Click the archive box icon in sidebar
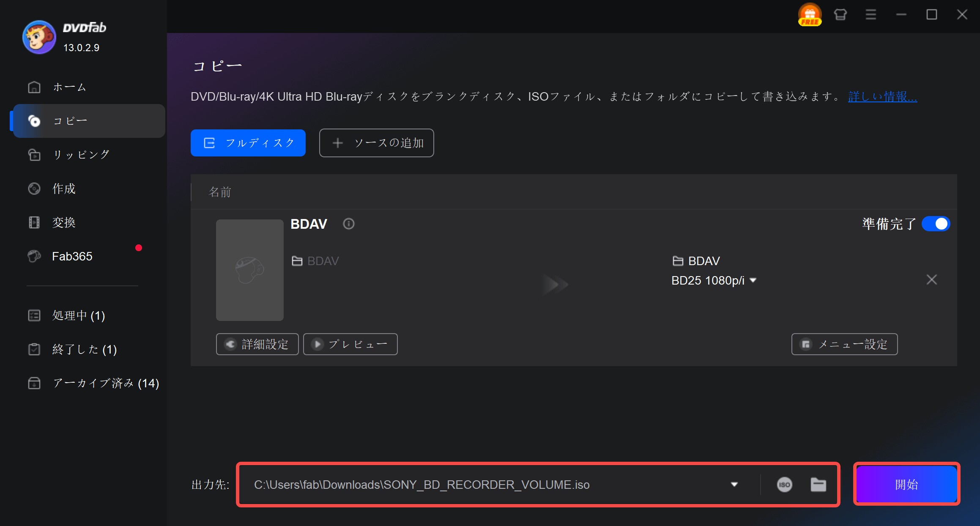Viewport: 980px width, 526px height. pyautogui.click(x=34, y=383)
